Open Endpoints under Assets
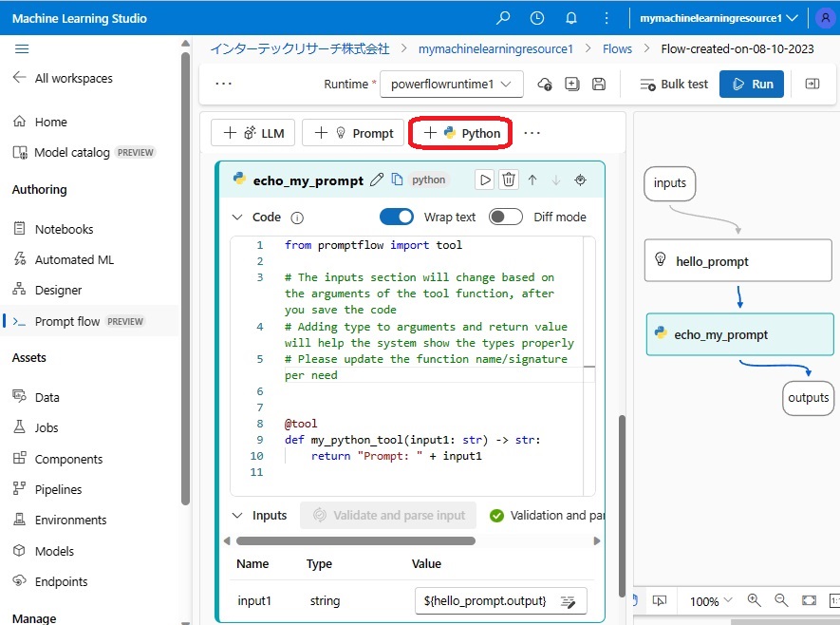840x625 pixels. click(x=61, y=582)
